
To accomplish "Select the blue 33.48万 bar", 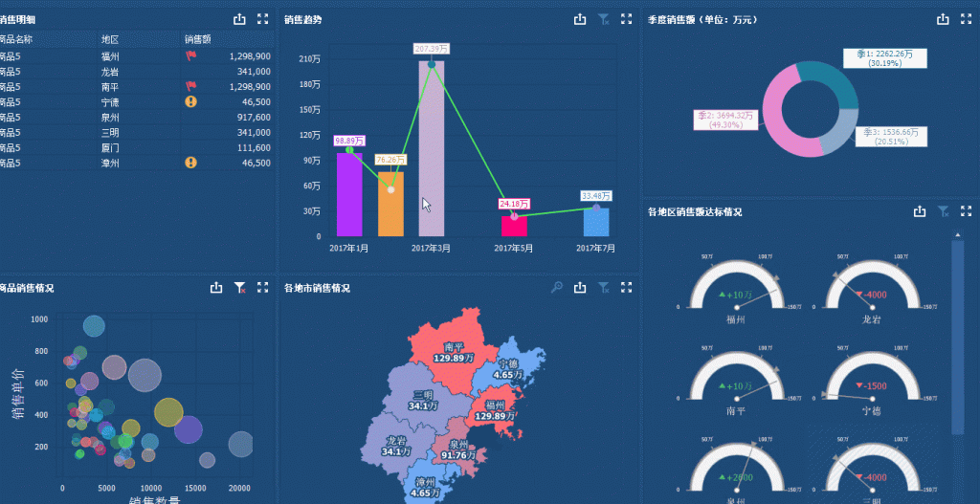I will pos(596,222).
